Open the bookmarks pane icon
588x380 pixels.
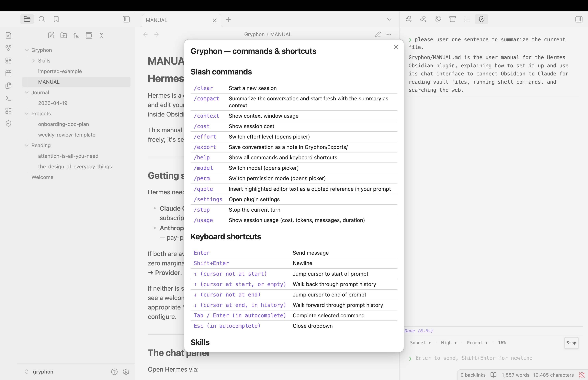56,19
